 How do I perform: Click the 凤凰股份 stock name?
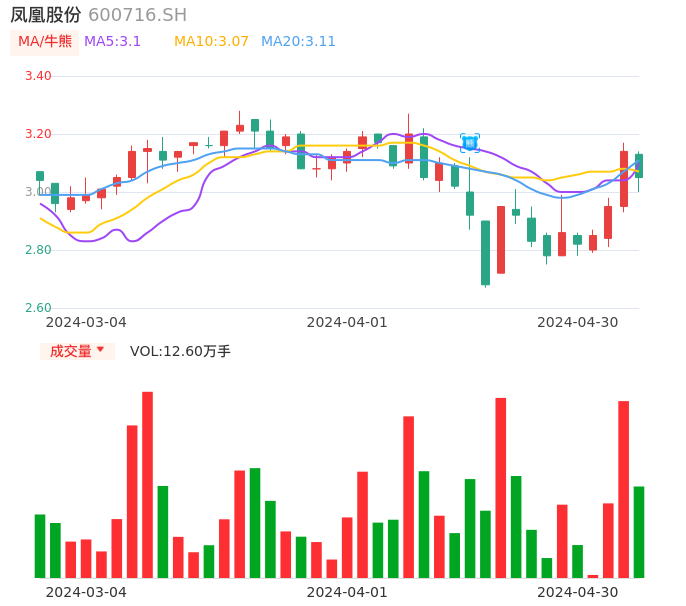click(46, 15)
